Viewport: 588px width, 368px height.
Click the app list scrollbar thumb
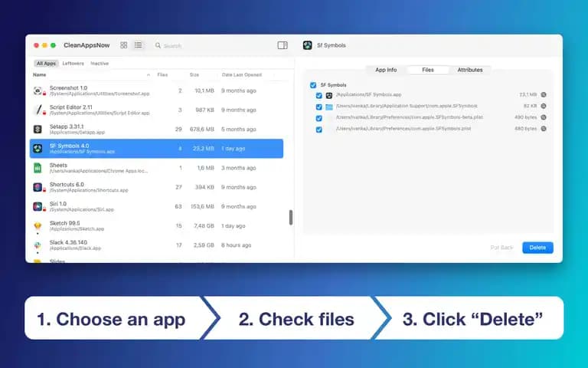(x=291, y=218)
